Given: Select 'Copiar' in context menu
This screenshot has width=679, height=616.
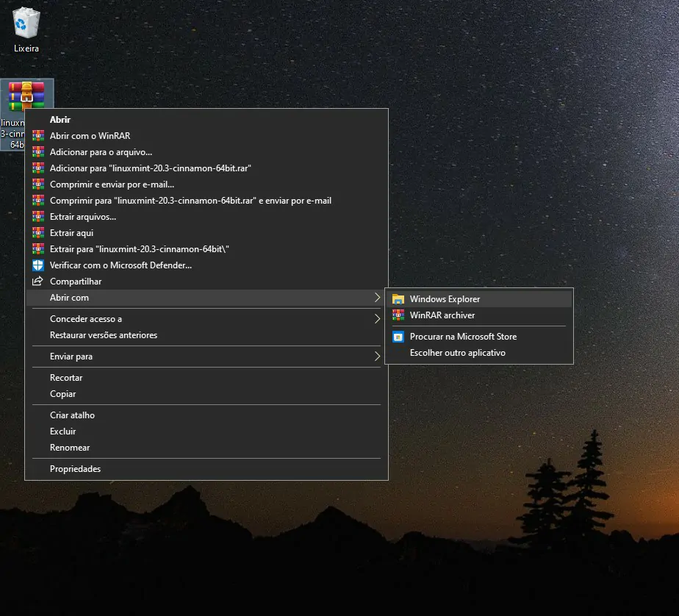Looking at the screenshot, I should 206,394.
